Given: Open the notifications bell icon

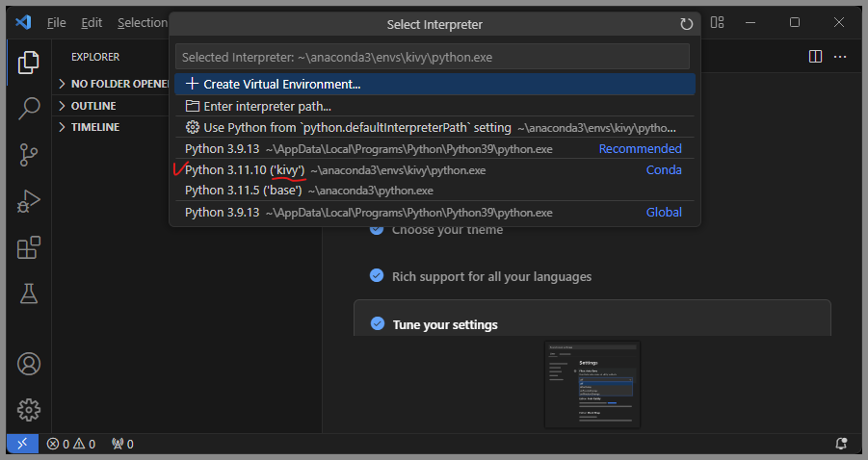Looking at the screenshot, I should [x=841, y=444].
